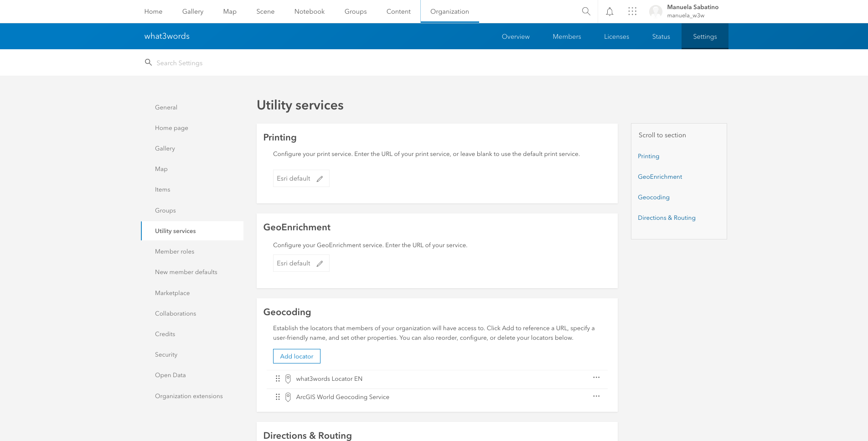Click locator pin icon for what3words Locator EN

coord(288,379)
